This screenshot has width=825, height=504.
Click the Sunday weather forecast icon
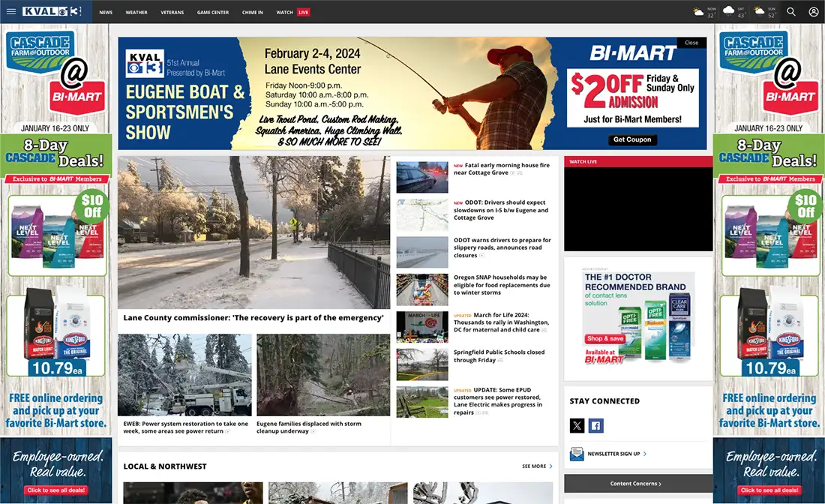pos(759,11)
